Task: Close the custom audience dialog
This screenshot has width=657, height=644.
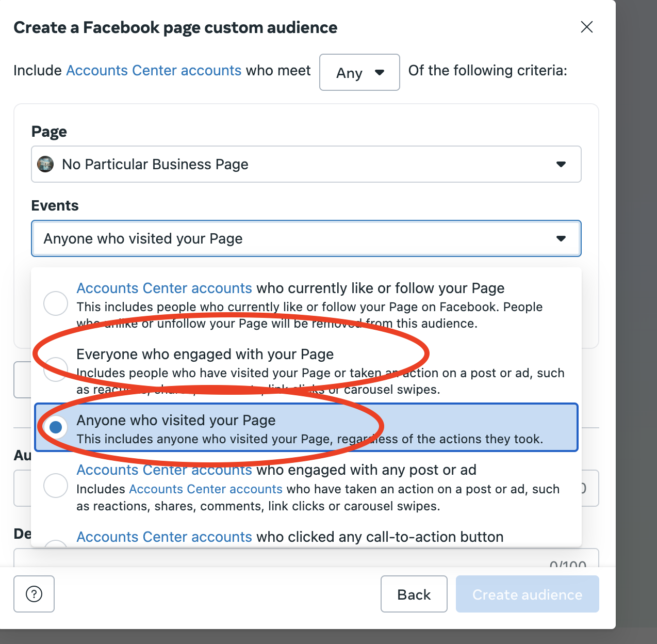Action: [587, 27]
